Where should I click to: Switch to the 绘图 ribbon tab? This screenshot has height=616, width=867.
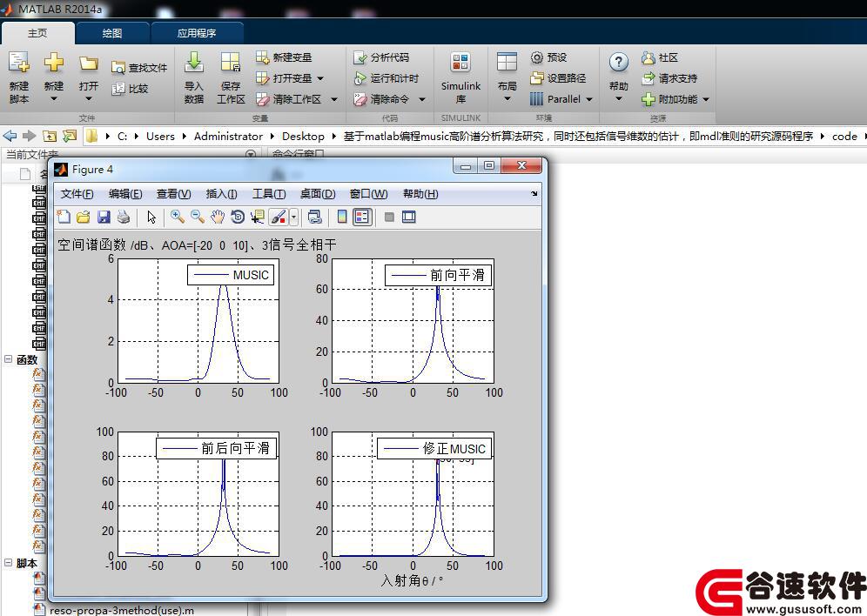112,33
